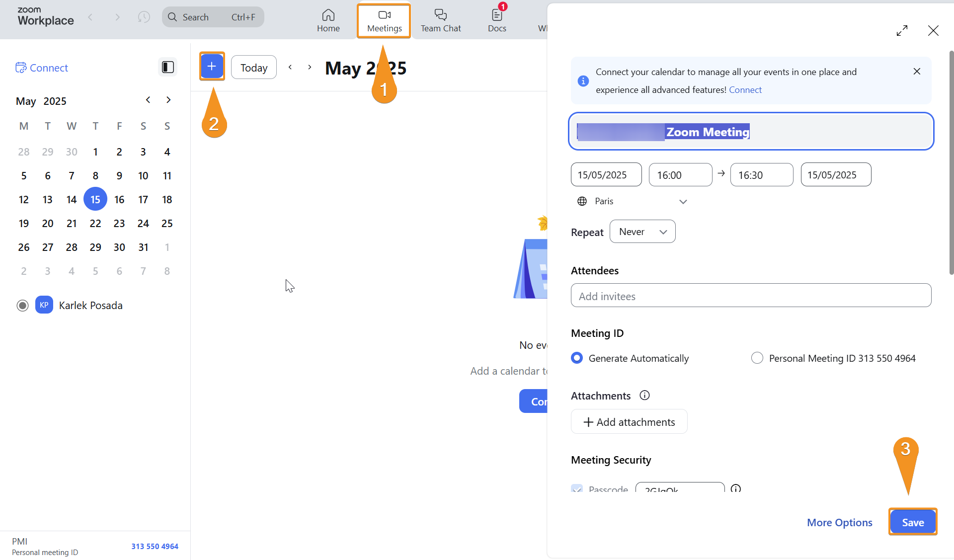Select May 31 in the mini calendar
954x560 pixels.
point(143,247)
